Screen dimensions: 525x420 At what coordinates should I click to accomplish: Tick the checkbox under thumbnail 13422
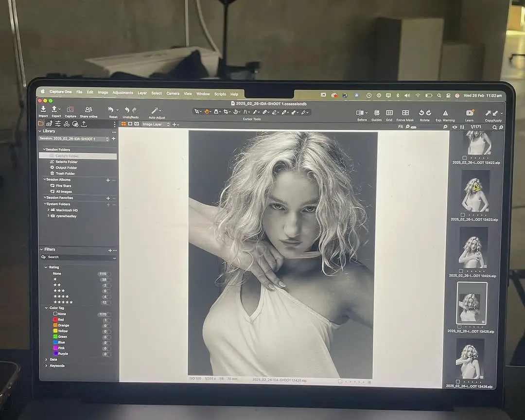[464, 158]
